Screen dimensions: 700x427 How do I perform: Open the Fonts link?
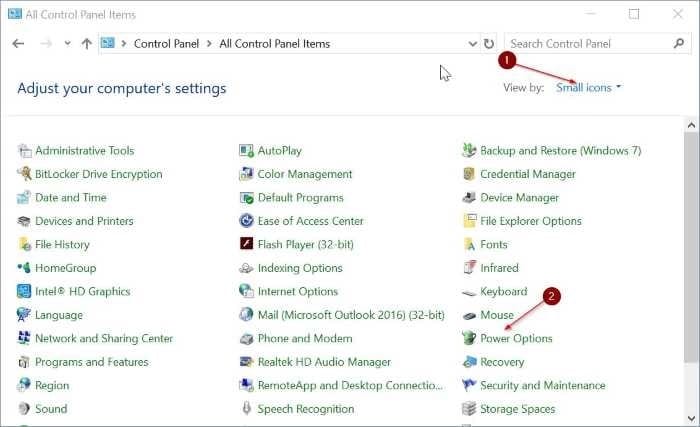[x=493, y=244]
